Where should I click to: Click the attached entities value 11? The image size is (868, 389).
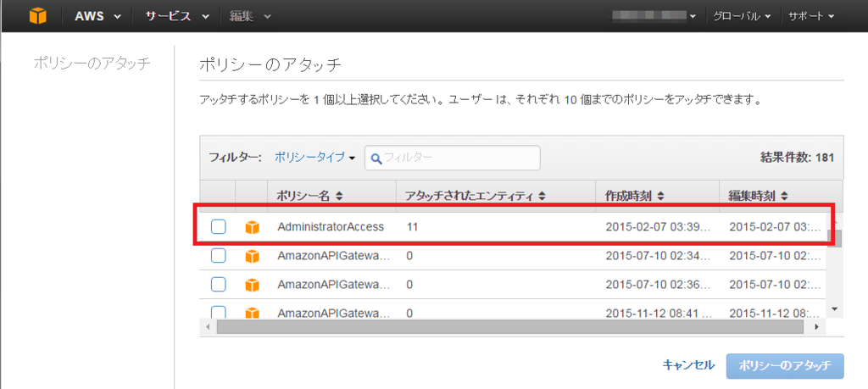coord(411,227)
